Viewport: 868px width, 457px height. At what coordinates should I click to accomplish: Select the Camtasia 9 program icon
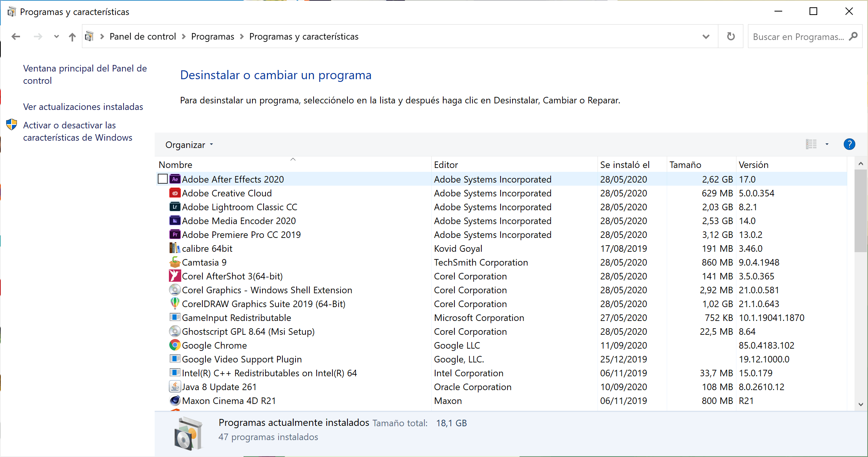click(175, 262)
